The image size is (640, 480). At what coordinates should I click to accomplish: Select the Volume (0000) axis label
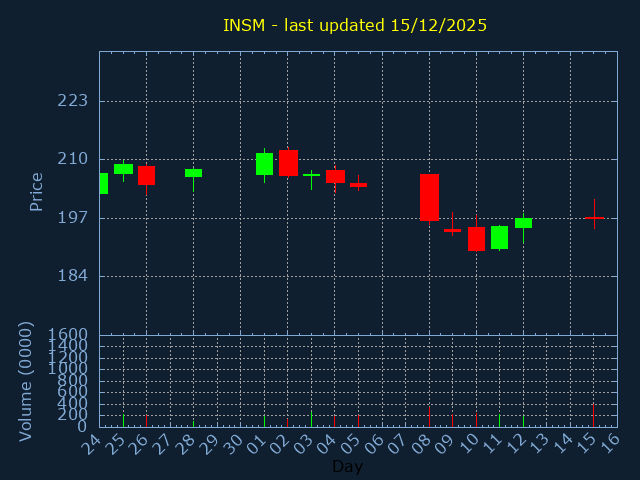(26, 381)
